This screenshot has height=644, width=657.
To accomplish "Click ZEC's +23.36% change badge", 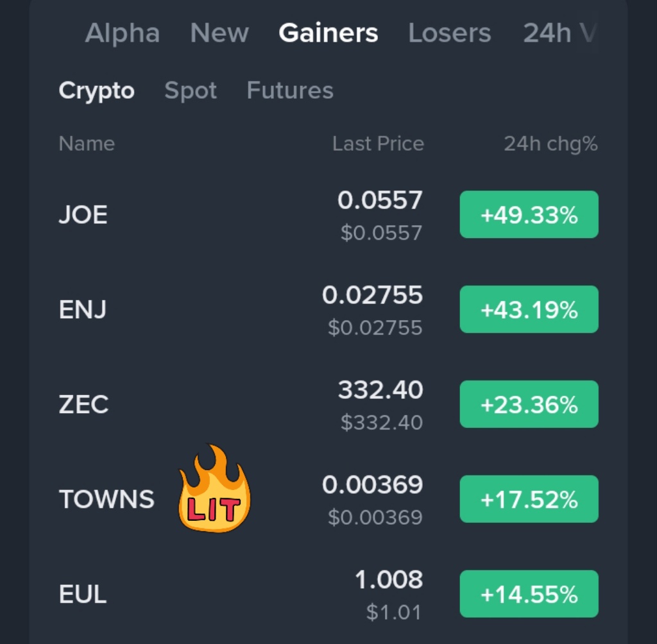I will (x=529, y=405).
